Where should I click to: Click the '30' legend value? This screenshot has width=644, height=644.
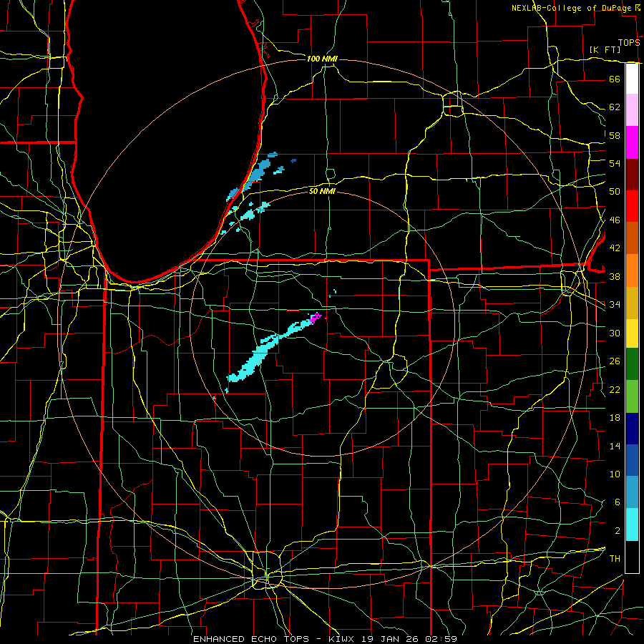coord(615,333)
